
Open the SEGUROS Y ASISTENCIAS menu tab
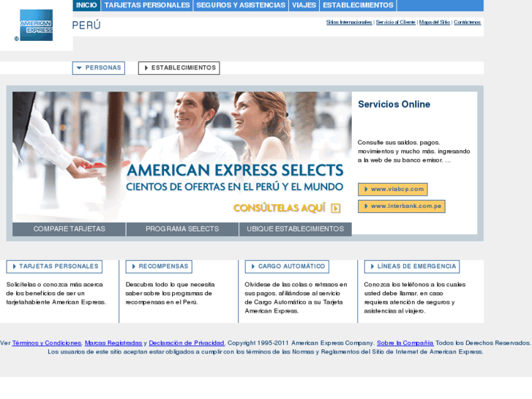coord(241,5)
